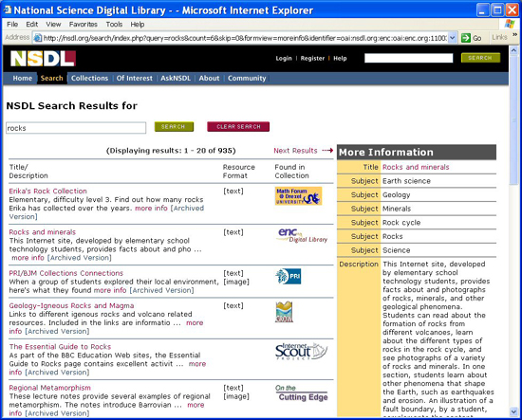Click the Register link
522x420 pixels.
(x=312, y=58)
